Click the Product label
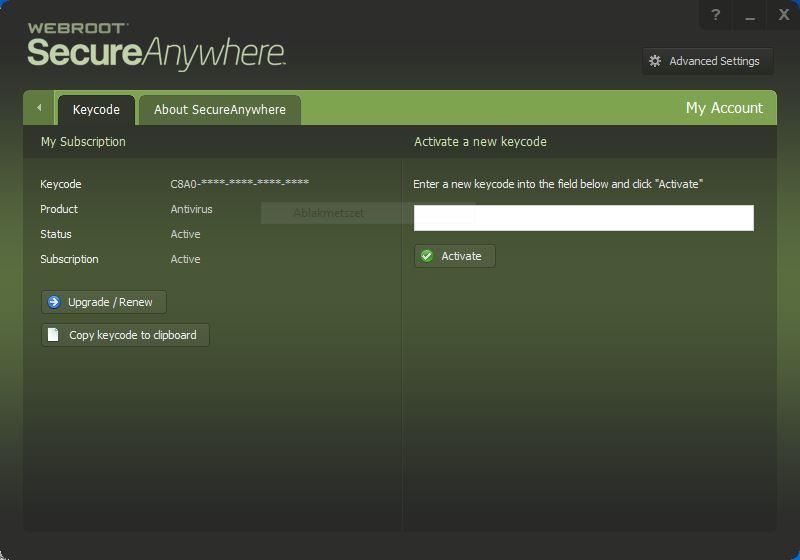This screenshot has height=560, width=800. pos(59,209)
